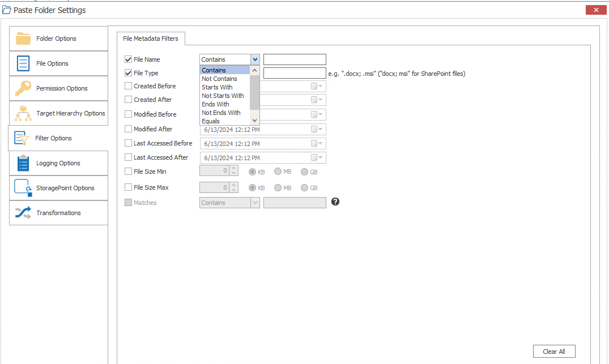Click the Clear All button

[x=553, y=351]
